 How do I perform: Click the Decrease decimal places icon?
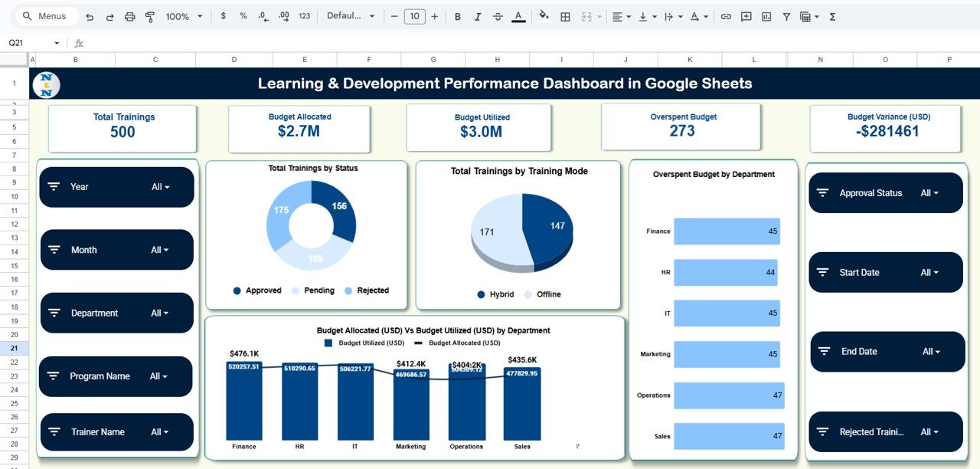pos(262,16)
